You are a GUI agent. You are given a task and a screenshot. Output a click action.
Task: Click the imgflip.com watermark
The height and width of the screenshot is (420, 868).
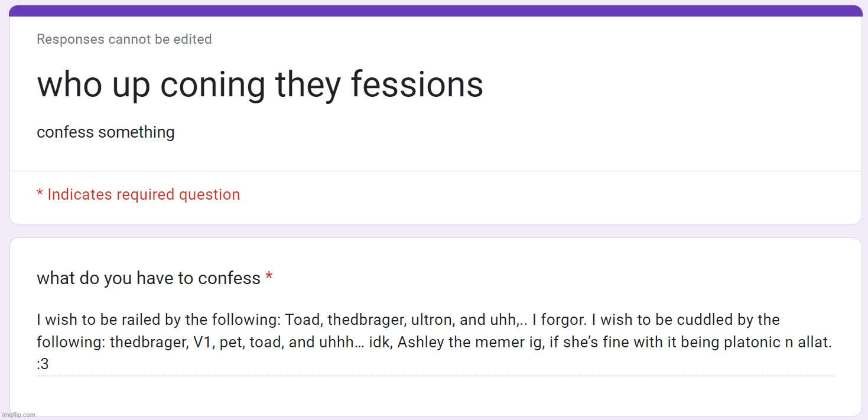click(18, 415)
